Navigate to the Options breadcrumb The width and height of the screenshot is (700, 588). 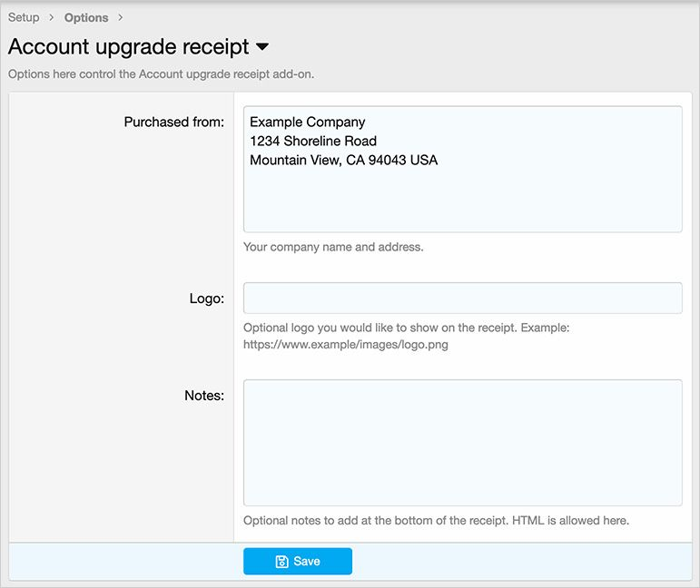pos(86,17)
